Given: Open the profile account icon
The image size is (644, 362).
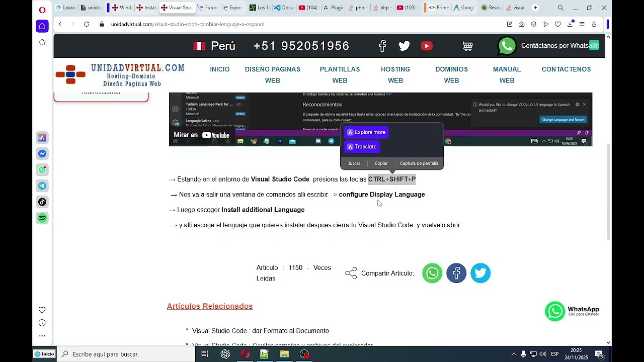Looking at the screenshot, I should click(x=594, y=24).
